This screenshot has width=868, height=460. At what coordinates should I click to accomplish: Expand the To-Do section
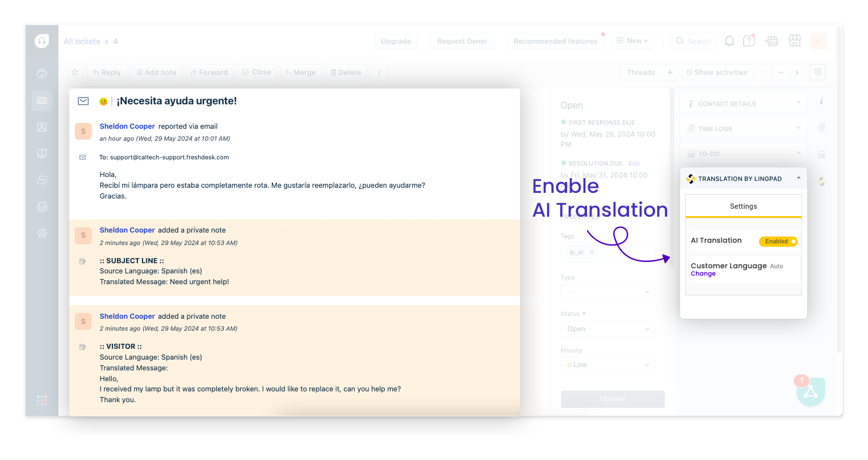coord(743,154)
